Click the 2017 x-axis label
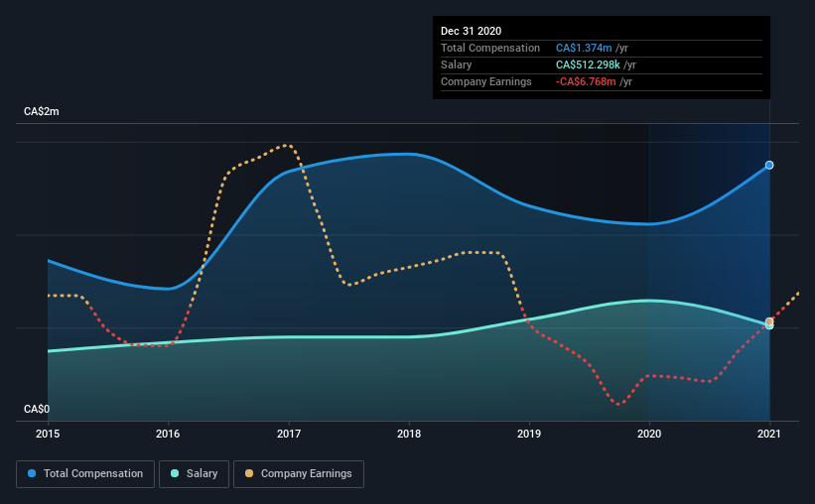The width and height of the screenshot is (815, 504). pos(289,434)
